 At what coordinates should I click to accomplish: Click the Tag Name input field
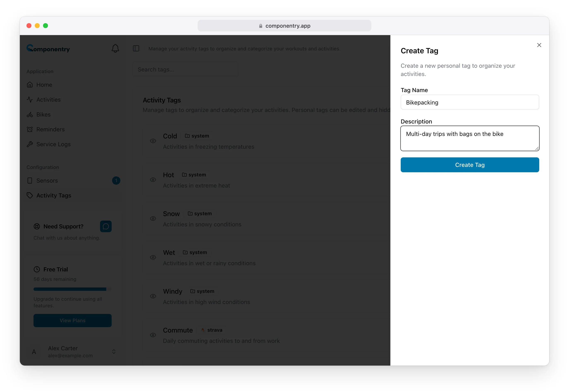click(x=470, y=102)
